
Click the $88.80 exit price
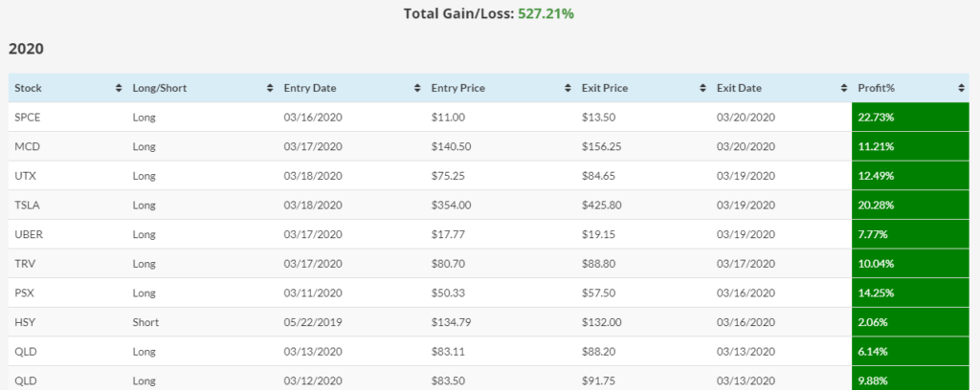click(x=598, y=264)
